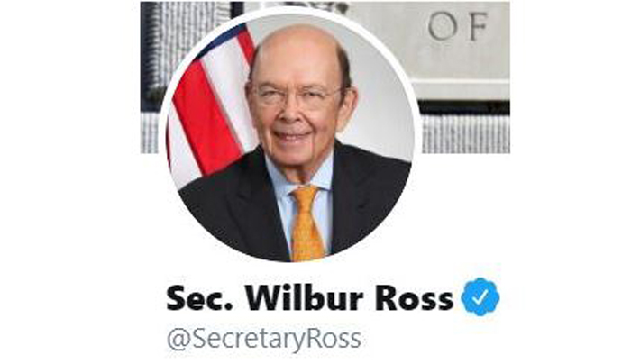Click the striped banner strip beside avatar

click(x=466, y=133)
